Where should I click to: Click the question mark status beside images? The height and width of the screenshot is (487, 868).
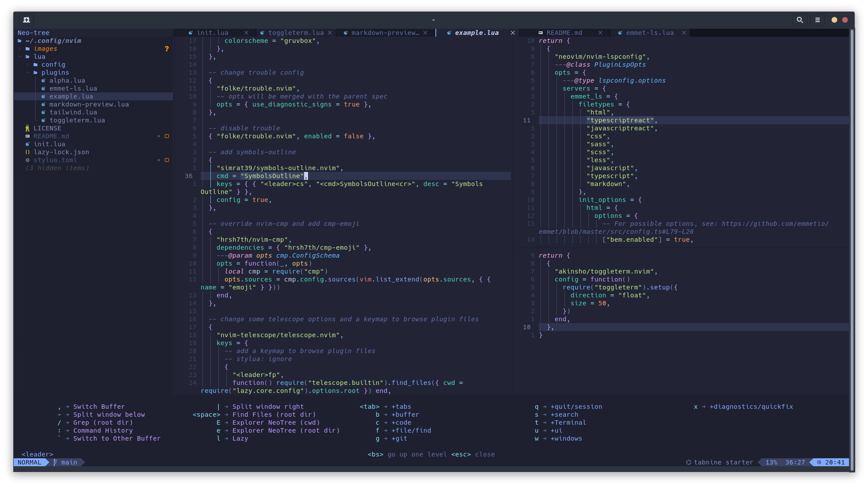pyautogui.click(x=167, y=49)
